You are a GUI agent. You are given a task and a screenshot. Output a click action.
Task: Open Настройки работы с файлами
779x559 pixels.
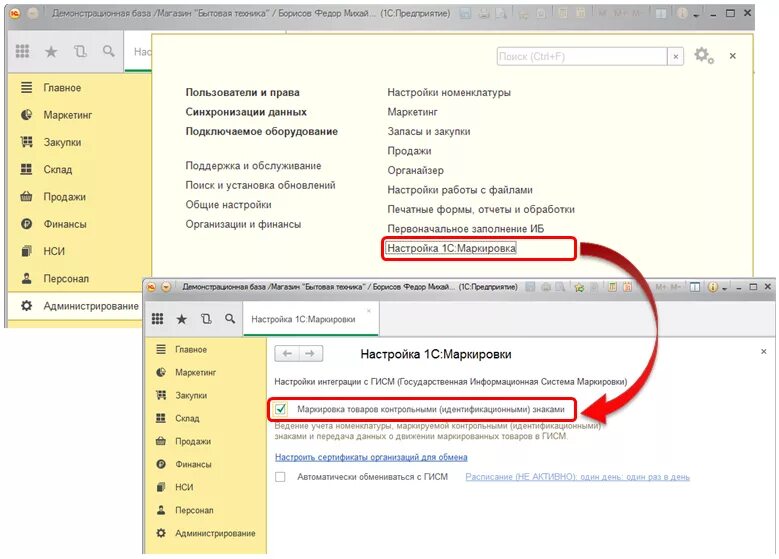tap(460, 190)
